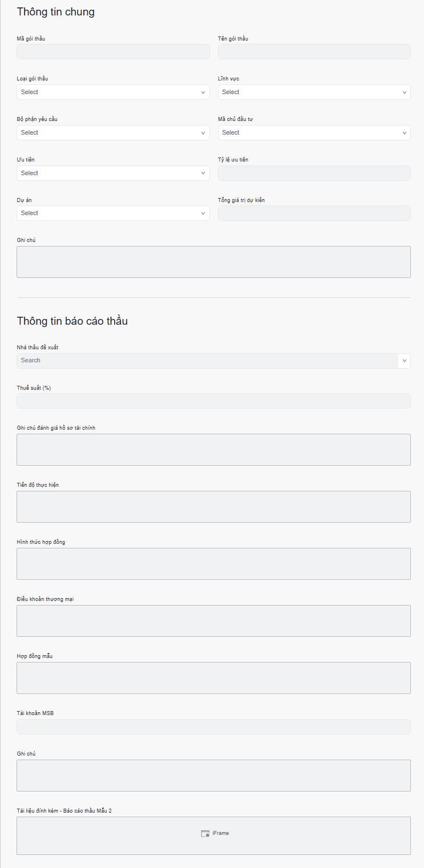Click the Hợp đồng mẫu textarea

pos(213,678)
